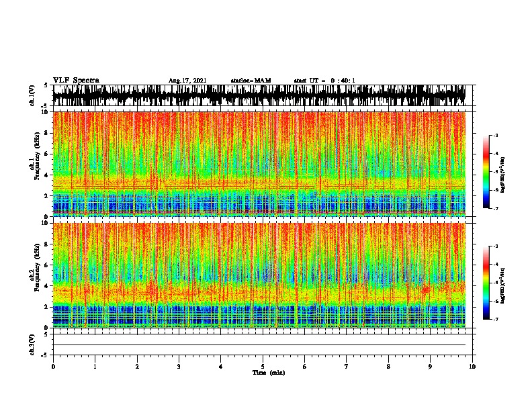This screenshot has height=411, width=532.
Task: Click the time-axis tick label "10"
Action: (x=472, y=367)
